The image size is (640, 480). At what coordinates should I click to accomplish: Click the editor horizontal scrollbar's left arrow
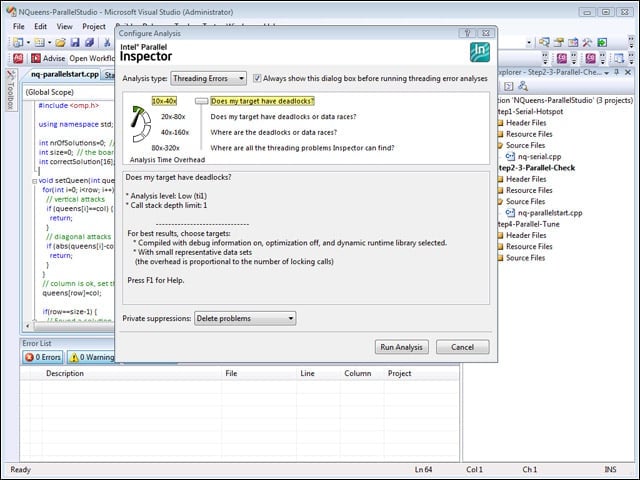(28, 326)
